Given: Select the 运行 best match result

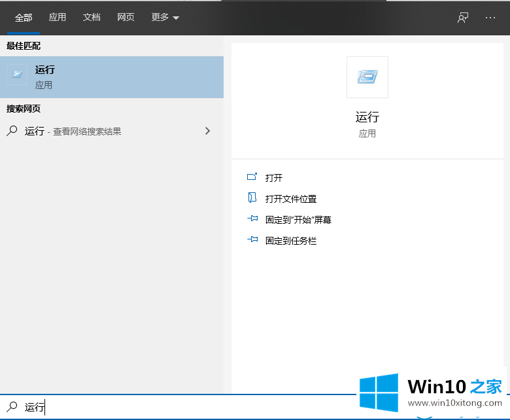Looking at the screenshot, I should point(112,77).
